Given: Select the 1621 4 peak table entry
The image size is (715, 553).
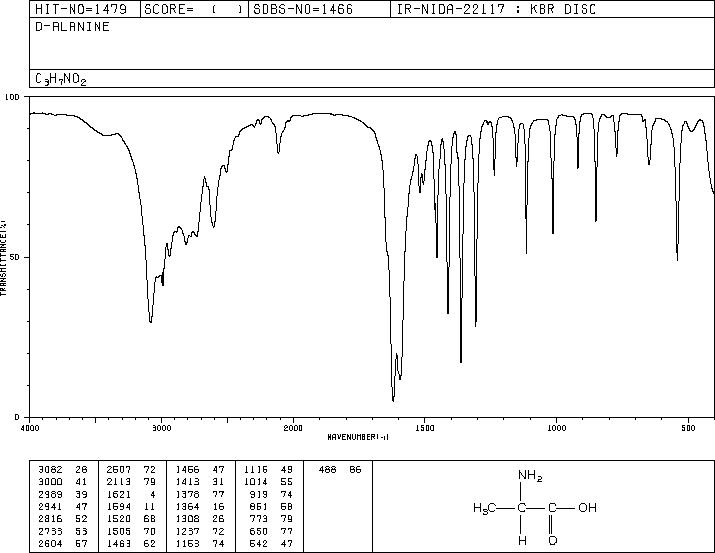Looking at the screenshot, I should (x=131, y=494).
